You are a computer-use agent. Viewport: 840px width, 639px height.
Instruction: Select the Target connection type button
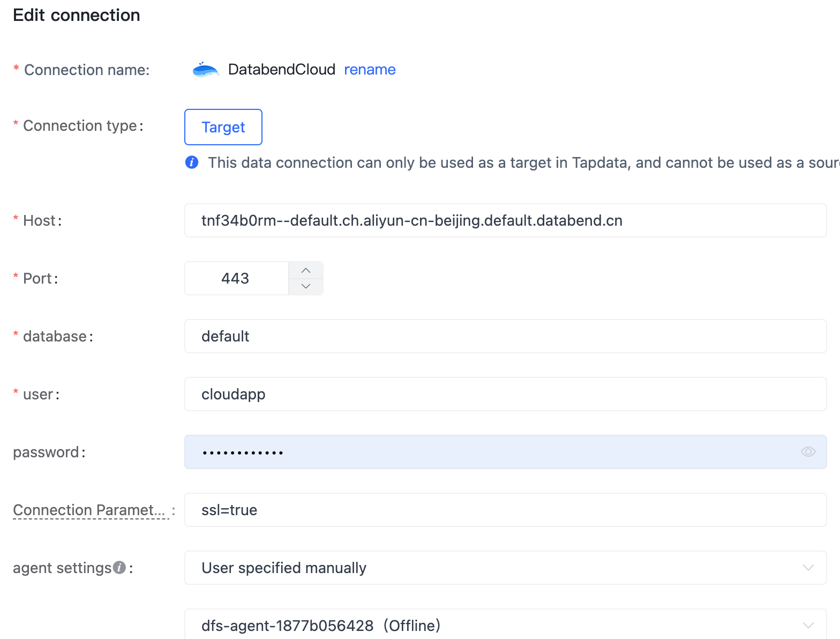pyautogui.click(x=223, y=127)
